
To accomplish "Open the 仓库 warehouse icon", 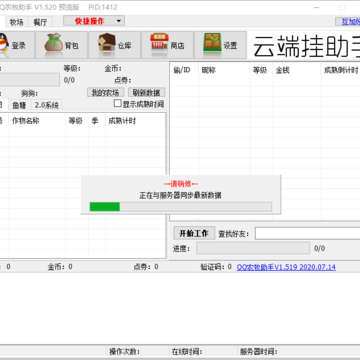I will click(x=115, y=45).
